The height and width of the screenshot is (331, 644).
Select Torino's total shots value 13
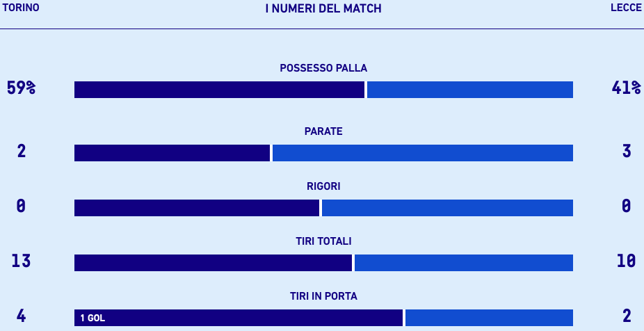click(21, 261)
